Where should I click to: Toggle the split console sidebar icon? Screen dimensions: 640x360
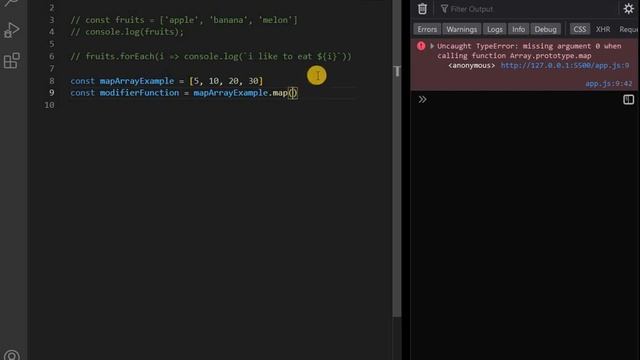(x=628, y=100)
